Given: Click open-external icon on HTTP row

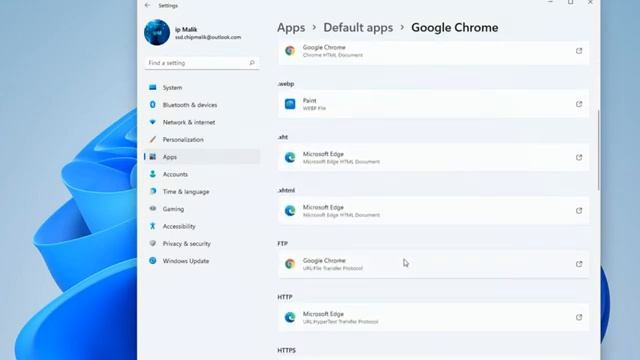Looking at the screenshot, I should 579,317.
